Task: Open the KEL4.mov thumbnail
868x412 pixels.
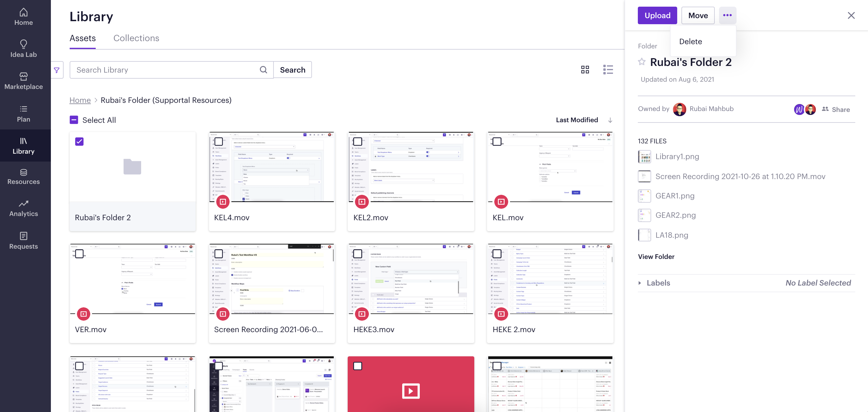Action: tap(272, 167)
